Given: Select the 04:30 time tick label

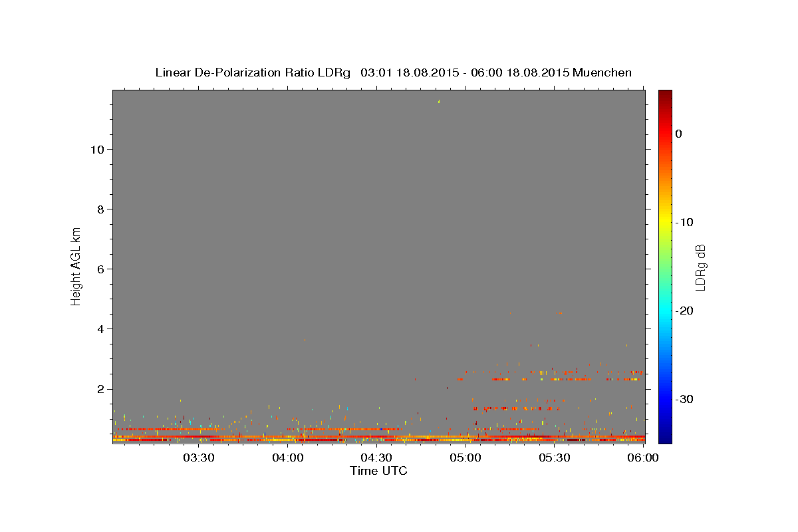Looking at the screenshot, I should tap(376, 458).
